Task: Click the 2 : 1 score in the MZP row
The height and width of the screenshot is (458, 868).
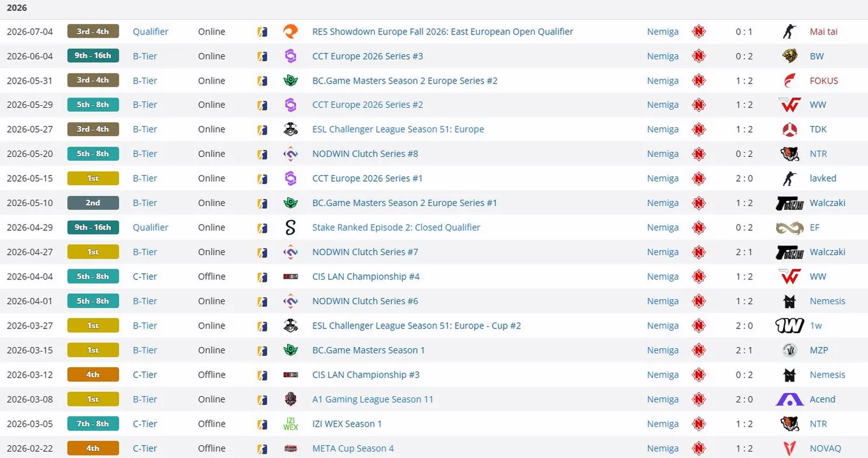Action: 744,350
